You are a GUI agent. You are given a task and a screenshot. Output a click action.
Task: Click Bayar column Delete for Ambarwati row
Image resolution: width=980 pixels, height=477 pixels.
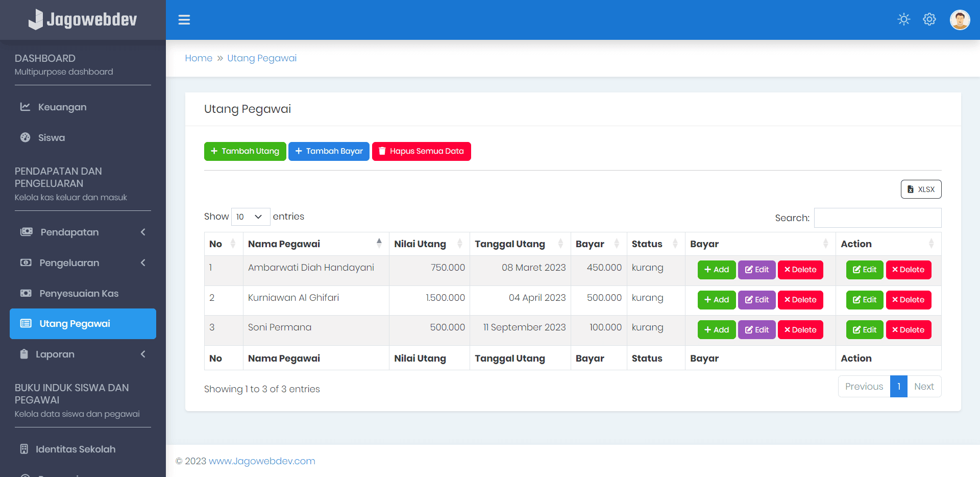[800, 270]
